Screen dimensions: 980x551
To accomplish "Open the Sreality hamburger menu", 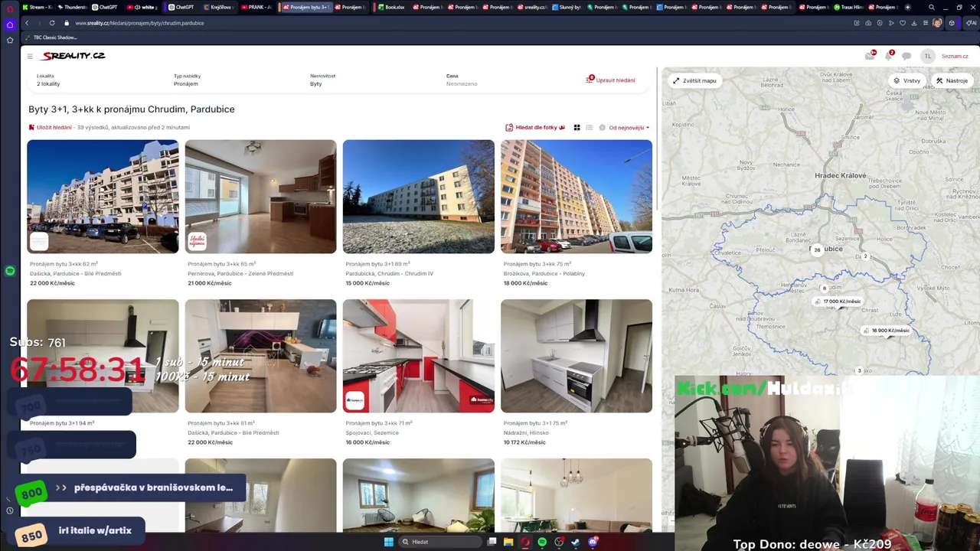I will click(x=30, y=56).
